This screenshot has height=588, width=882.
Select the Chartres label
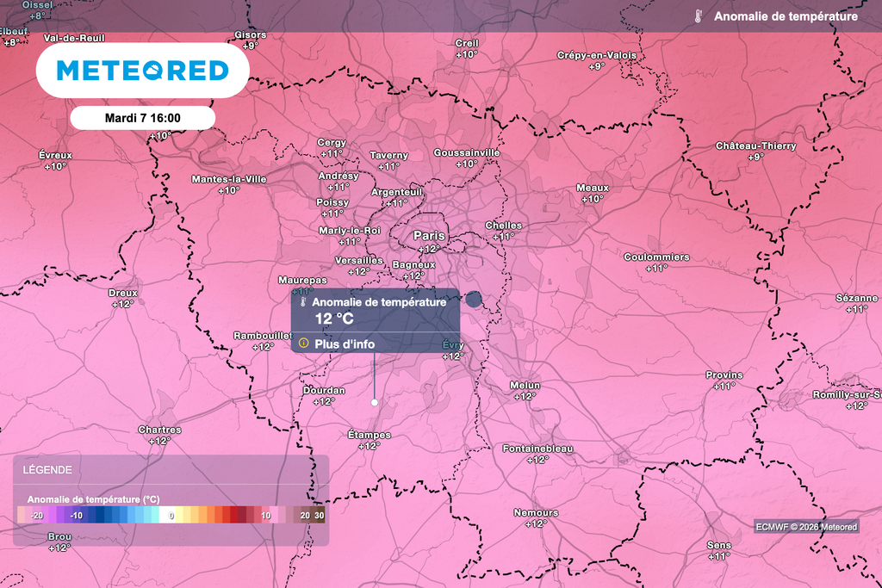(x=159, y=430)
